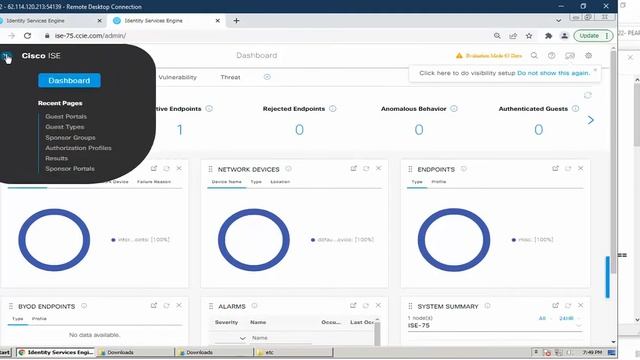Show info for Active Endpoints
The height and width of the screenshot is (360, 640).
[x=209, y=109]
